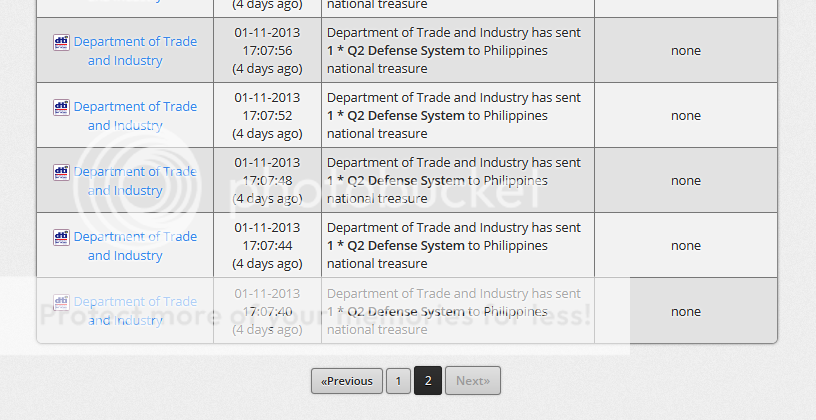Open Department of Trade link at 17:07:40

coord(135,311)
